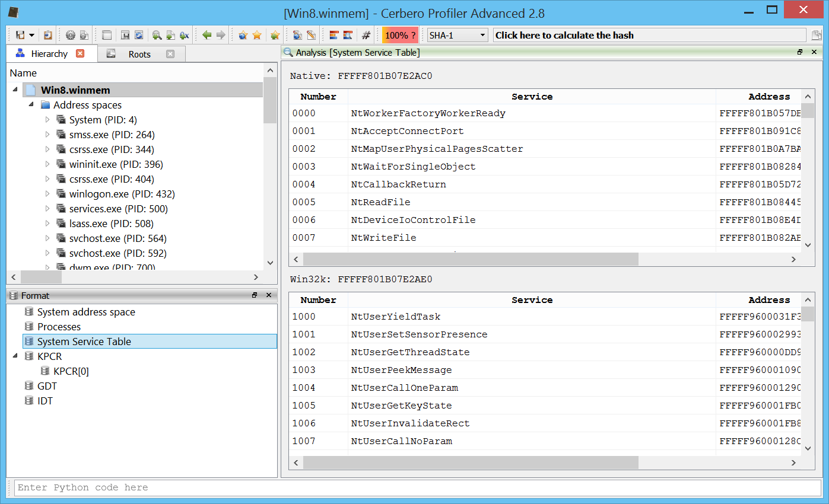Expand the smss.exe (PID: 264) node
The height and width of the screenshot is (504, 829).
(48, 135)
